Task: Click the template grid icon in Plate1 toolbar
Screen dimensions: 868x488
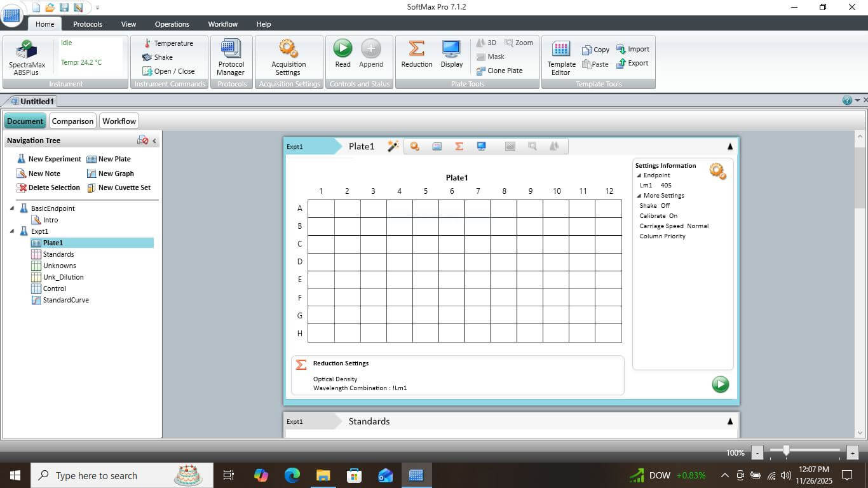Action: (437, 146)
